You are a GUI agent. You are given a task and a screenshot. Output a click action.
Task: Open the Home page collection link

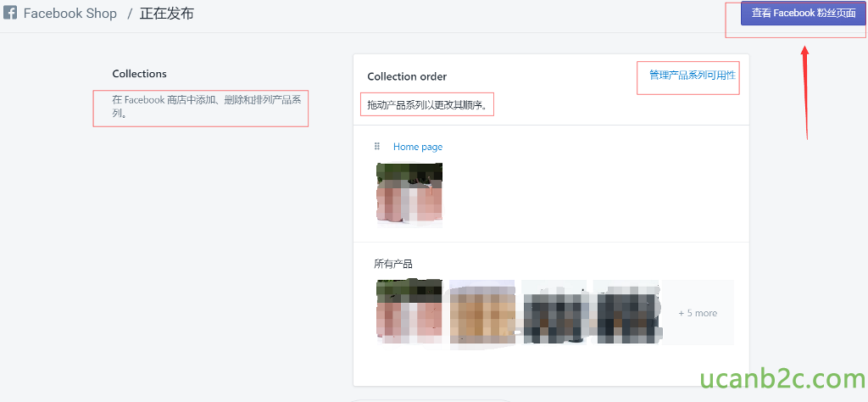(x=418, y=147)
